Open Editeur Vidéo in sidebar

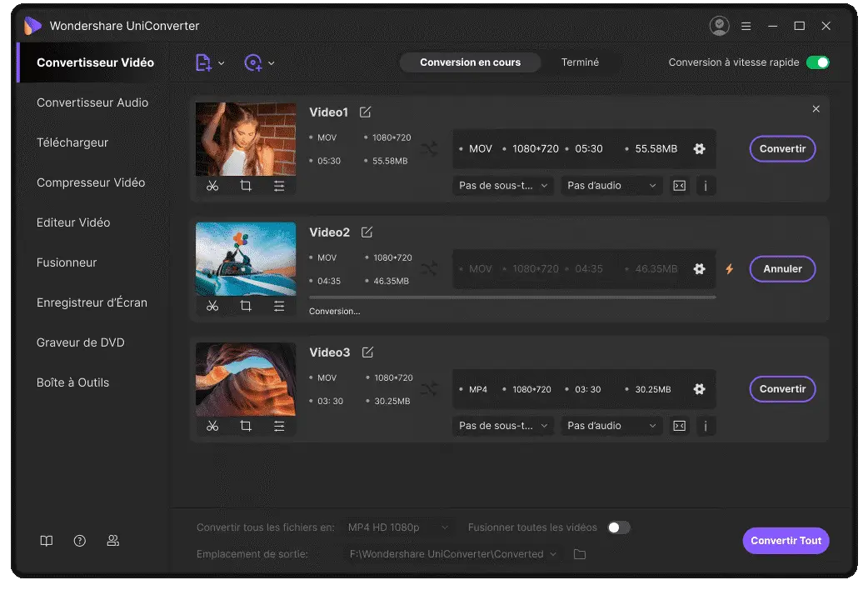pyautogui.click(x=73, y=222)
